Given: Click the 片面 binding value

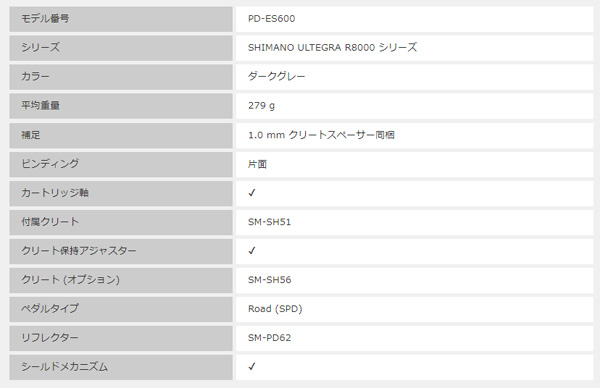Looking at the screenshot, I should point(257,164).
